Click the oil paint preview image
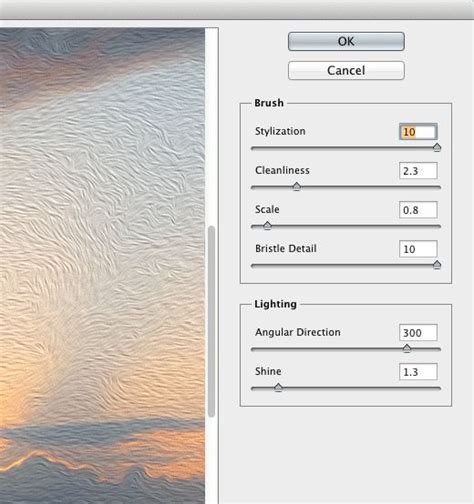 pos(102,266)
